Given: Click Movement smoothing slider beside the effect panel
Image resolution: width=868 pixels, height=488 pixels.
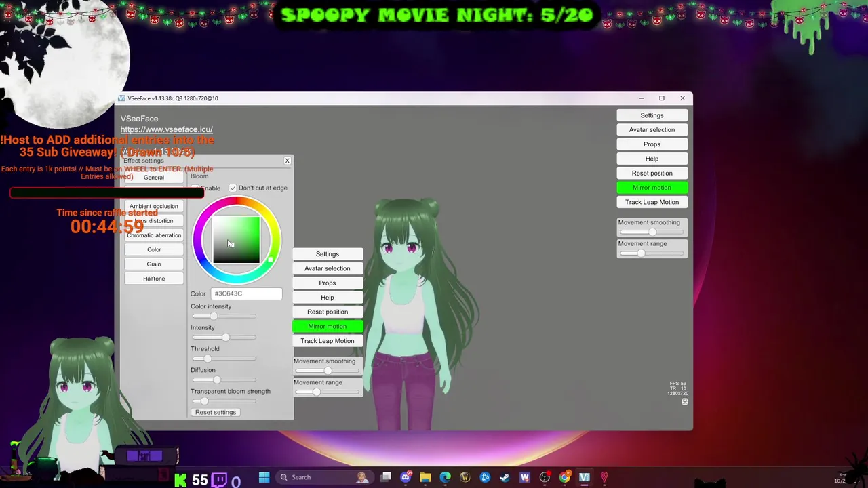Looking at the screenshot, I should (x=327, y=371).
